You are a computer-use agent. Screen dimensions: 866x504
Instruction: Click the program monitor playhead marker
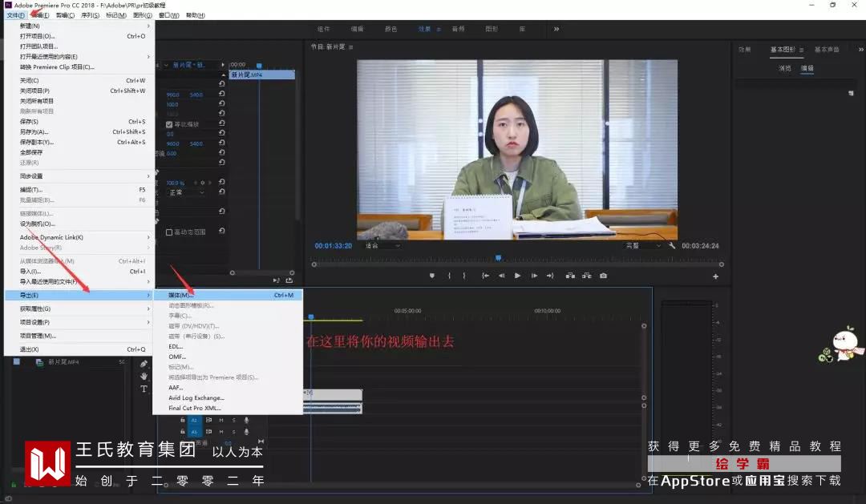pos(498,258)
